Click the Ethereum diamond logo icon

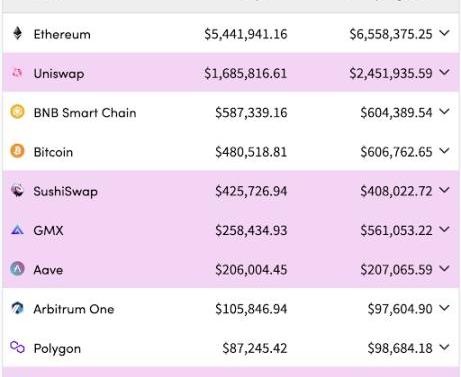click(17, 33)
